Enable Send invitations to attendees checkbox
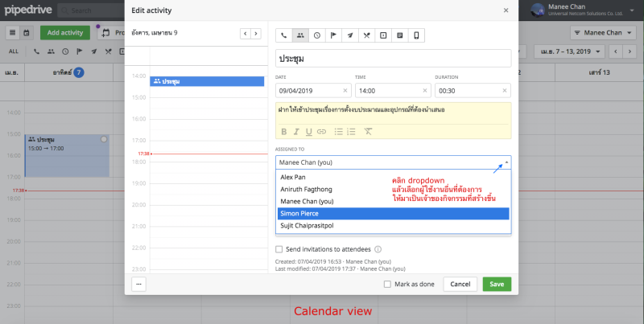644x324 pixels. (x=279, y=249)
